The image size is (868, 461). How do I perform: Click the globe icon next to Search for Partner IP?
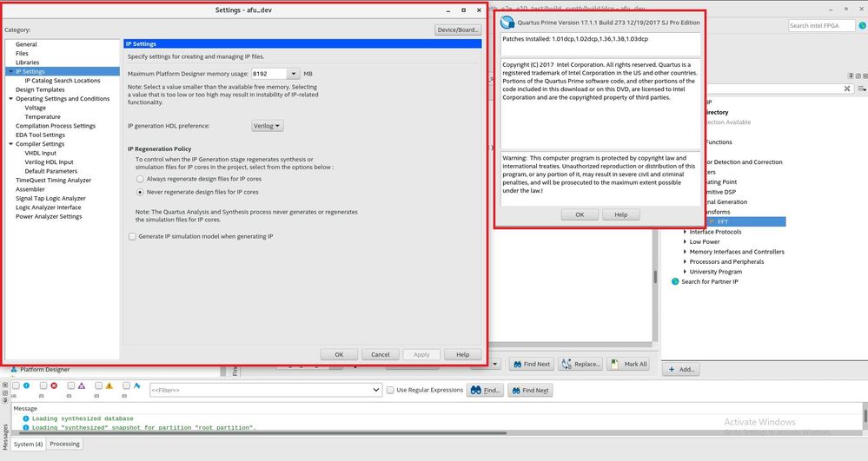[675, 281]
